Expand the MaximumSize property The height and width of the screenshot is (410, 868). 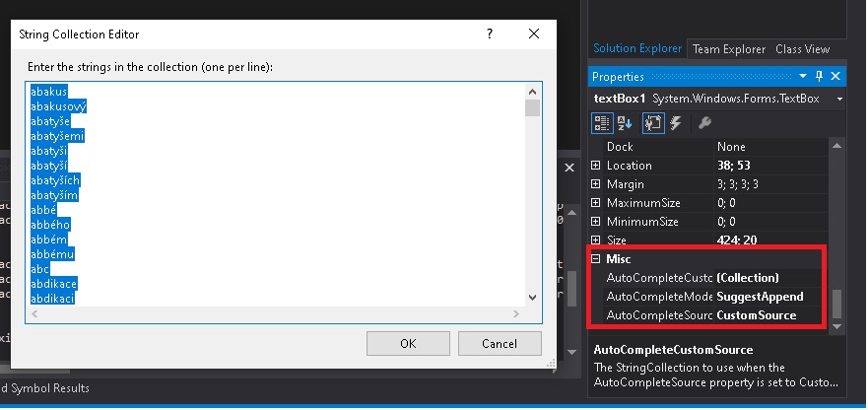coord(596,203)
